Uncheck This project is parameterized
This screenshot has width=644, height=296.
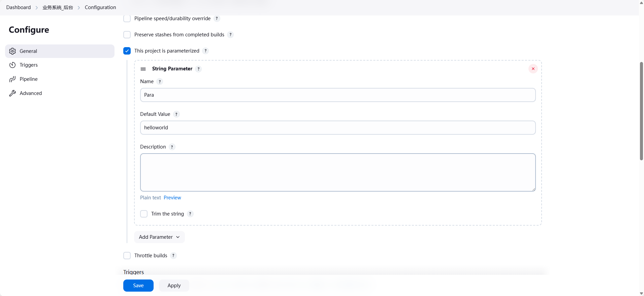tap(127, 51)
